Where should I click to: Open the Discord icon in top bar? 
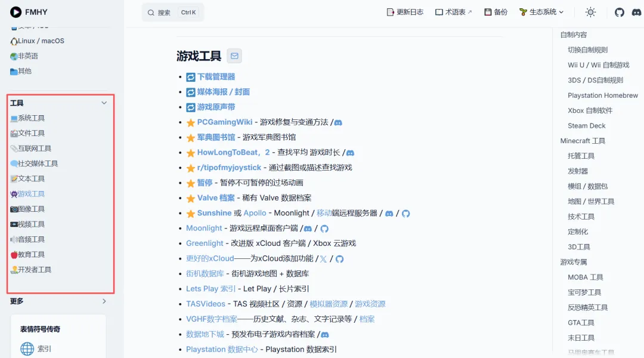pyautogui.click(x=637, y=13)
